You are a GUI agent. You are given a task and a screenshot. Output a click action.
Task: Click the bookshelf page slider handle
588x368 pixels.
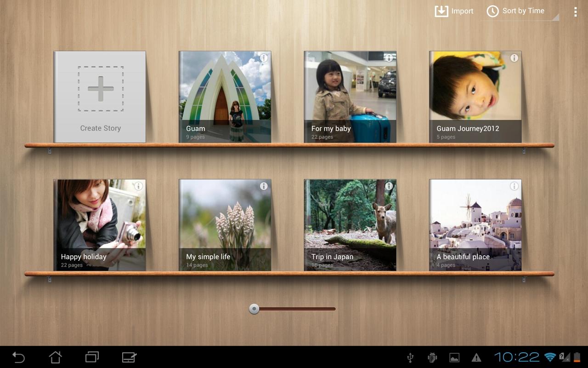[254, 309]
